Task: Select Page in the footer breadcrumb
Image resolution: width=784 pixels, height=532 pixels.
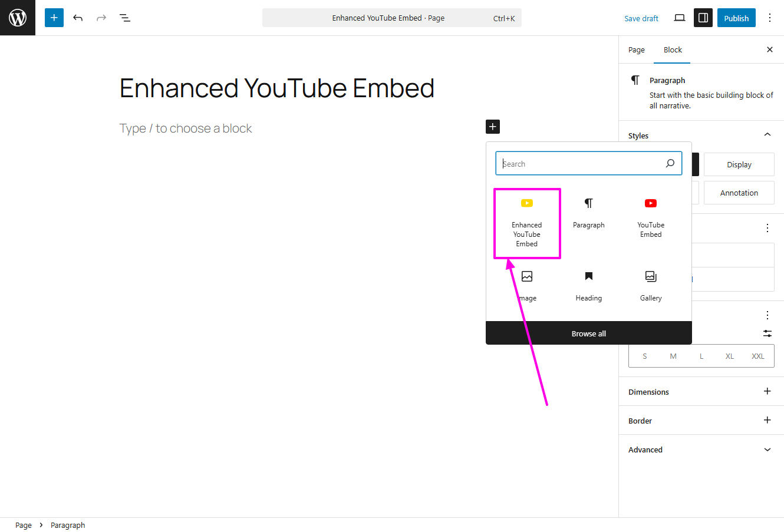Action: pyautogui.click(x=24, y=525)
